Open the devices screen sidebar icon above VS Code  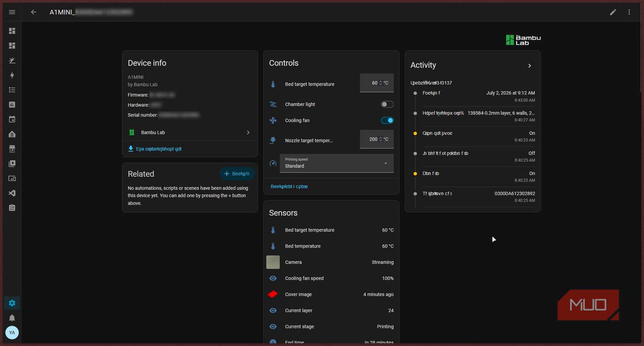(x=12, y=179)
